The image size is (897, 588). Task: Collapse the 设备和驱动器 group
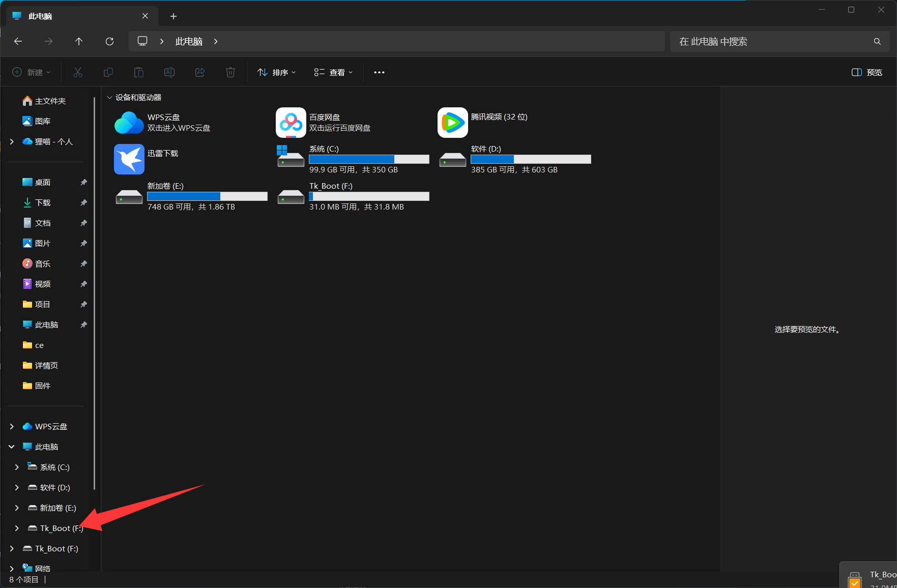tap(109, 97)
